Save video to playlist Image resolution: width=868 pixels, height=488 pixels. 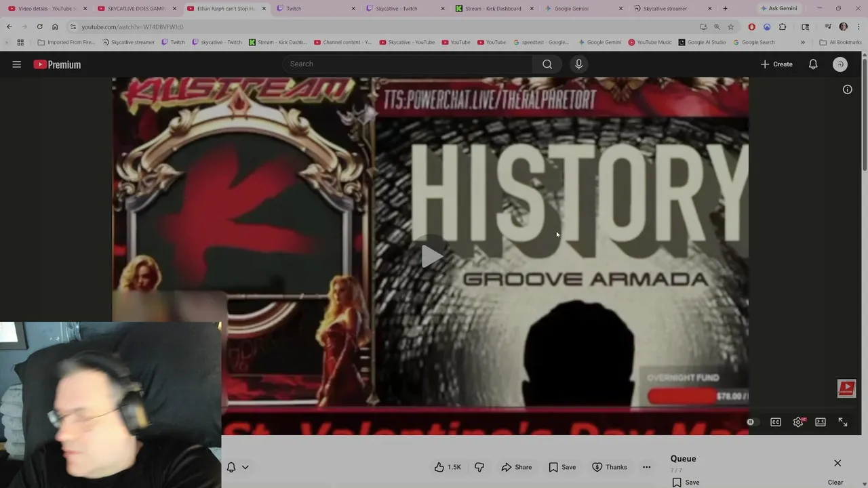coord(562,467)
